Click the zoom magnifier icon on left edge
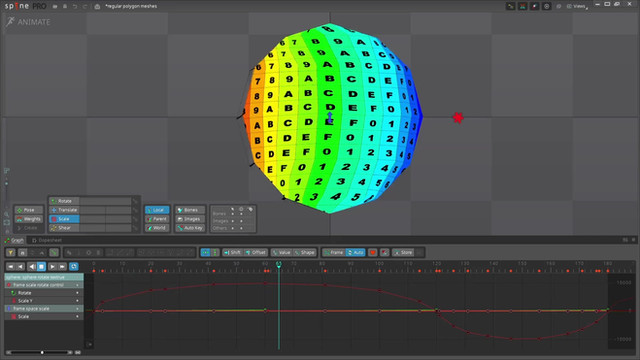 pos(7,214)
